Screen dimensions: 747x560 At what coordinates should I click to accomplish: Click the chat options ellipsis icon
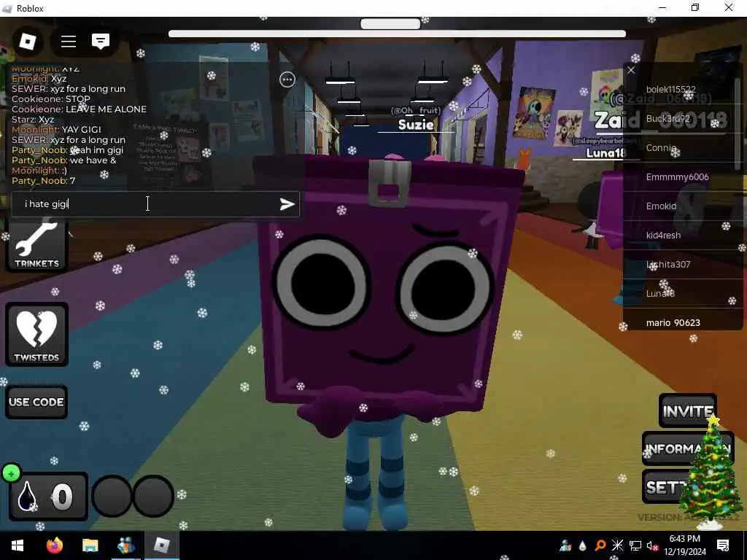(287, 79)
